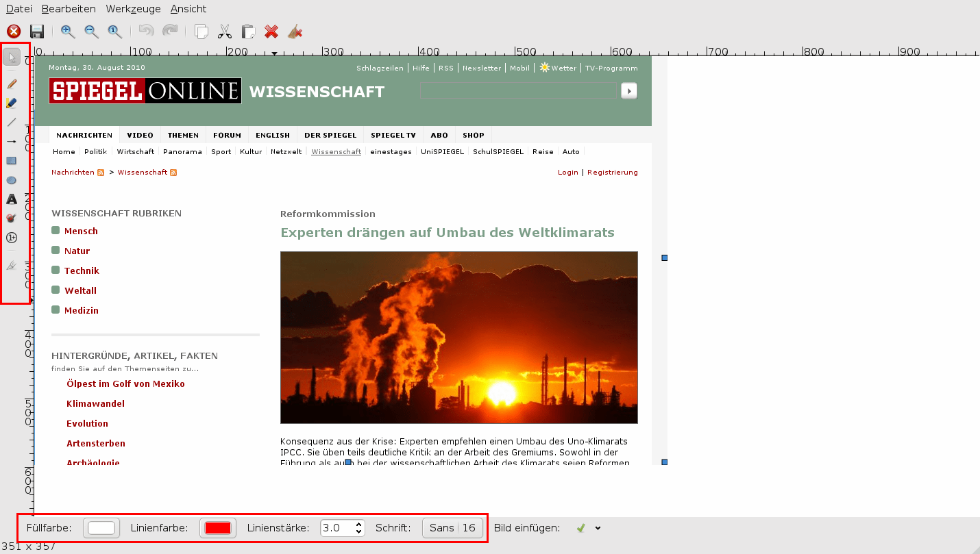Activate the text tool
Screen dimensions: 980x554
12,199
